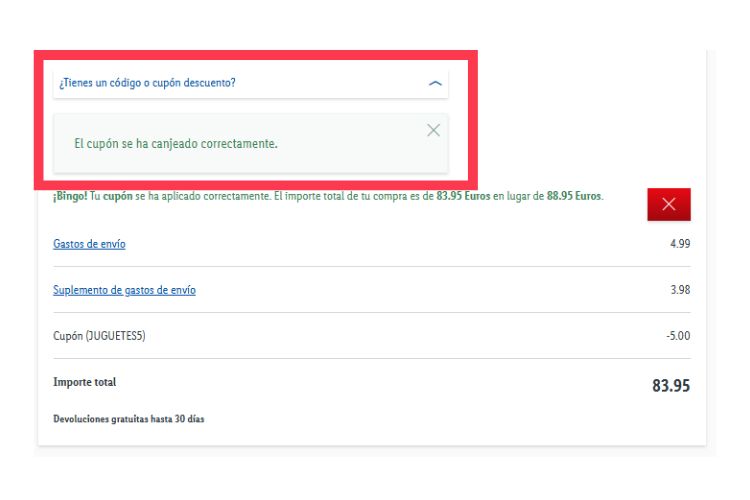Click the -5.00 coupon discount amount

tap(677, 336)
